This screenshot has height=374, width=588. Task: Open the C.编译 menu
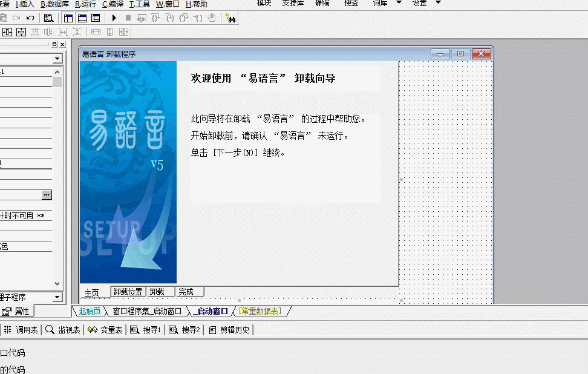pyautogui.click(x=113, y=4)
